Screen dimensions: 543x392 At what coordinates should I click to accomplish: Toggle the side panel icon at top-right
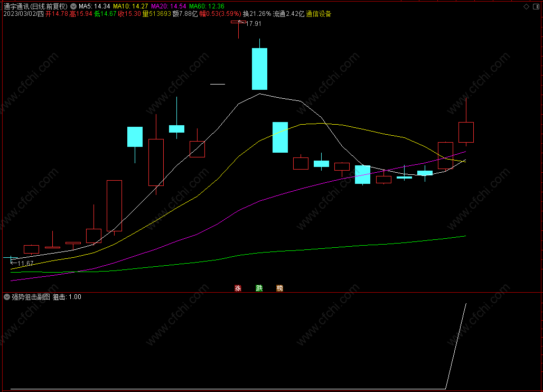pyautogui.click(x=536, y=6)
